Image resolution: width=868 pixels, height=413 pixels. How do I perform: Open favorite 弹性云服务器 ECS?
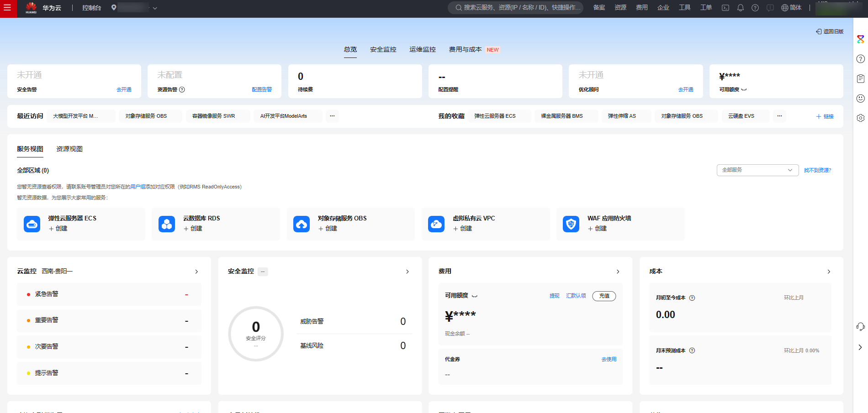click(x=499, y=116)
